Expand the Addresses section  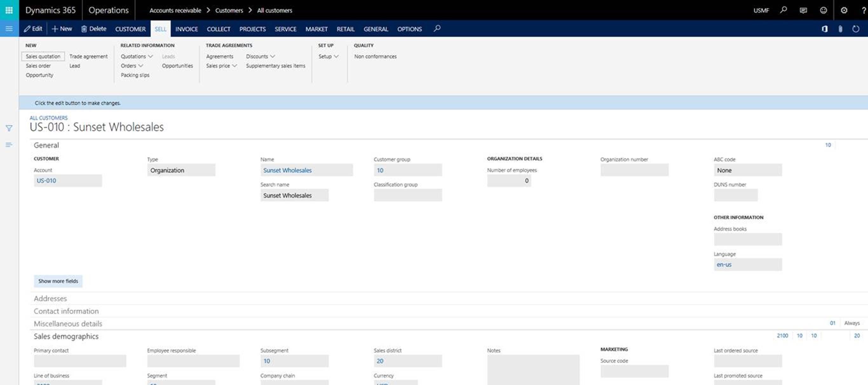click(x=50, y=298)
